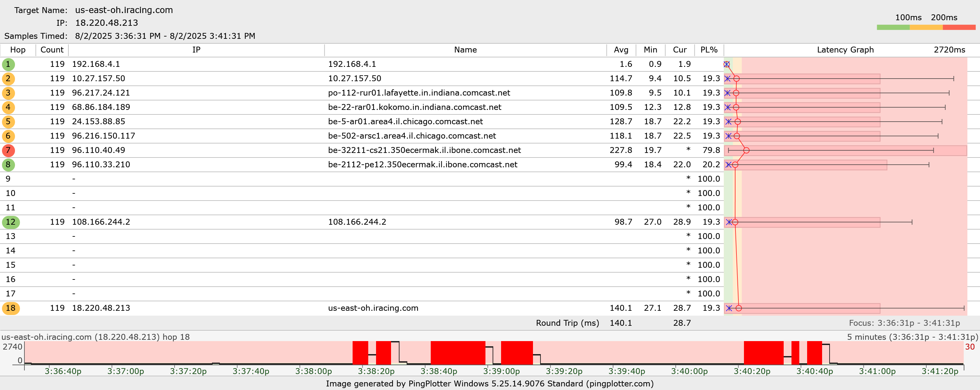
Task: Click the Avg column header
Action: (x=621, y=50)
